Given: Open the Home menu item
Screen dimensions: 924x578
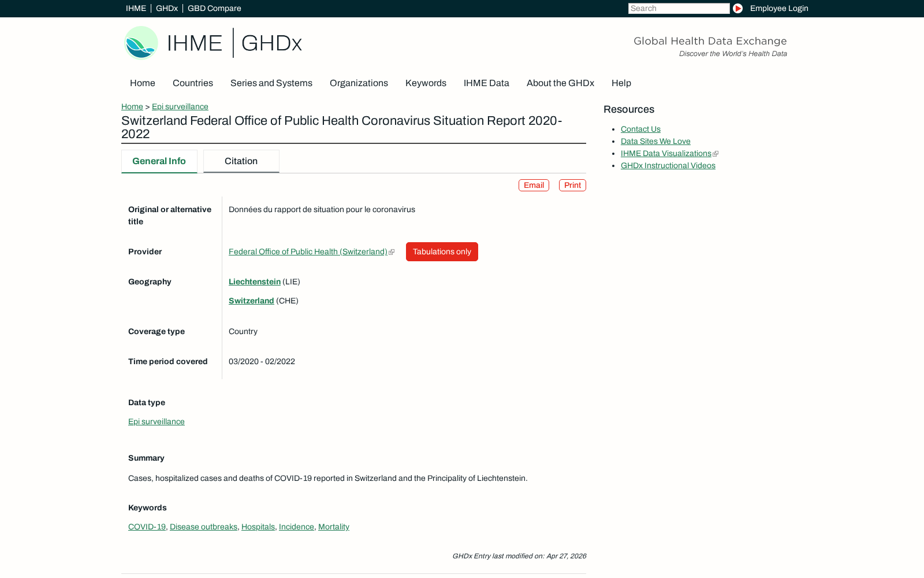Looking at the screenshot, I should [143, 83].
